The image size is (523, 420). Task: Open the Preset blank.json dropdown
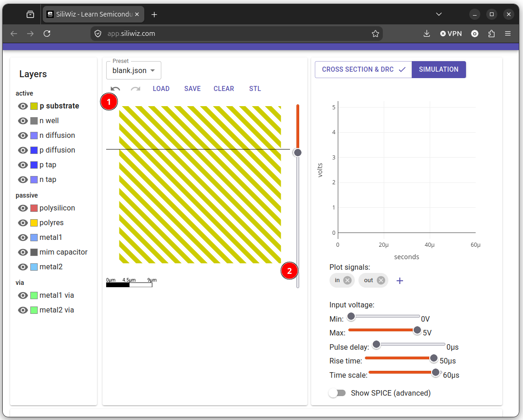click(x=133, y=70)
